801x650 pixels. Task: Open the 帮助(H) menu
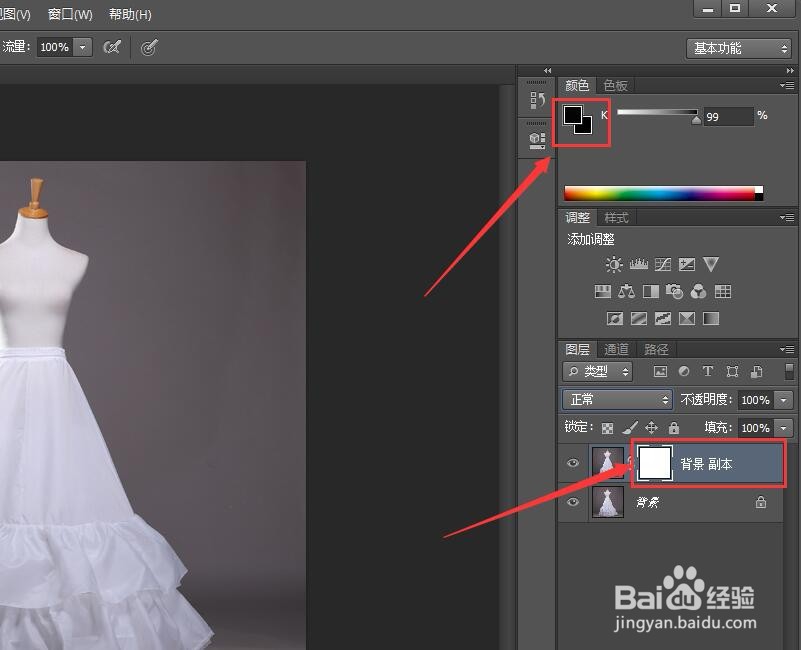coord(130,14)
